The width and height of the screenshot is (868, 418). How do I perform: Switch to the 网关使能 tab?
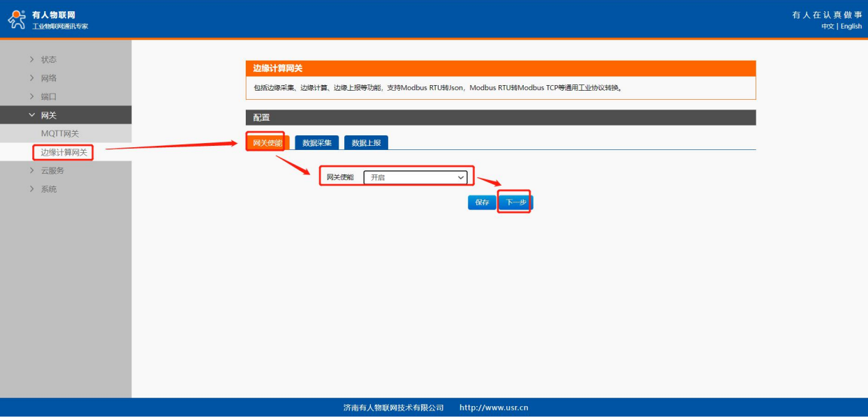point(267,142)
